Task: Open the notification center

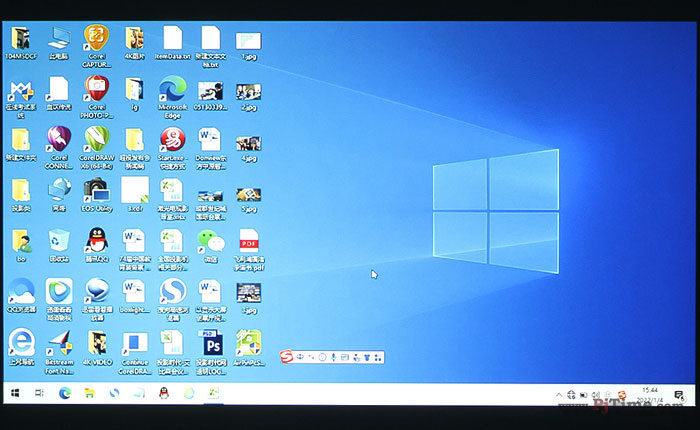Action: point(680,395)
